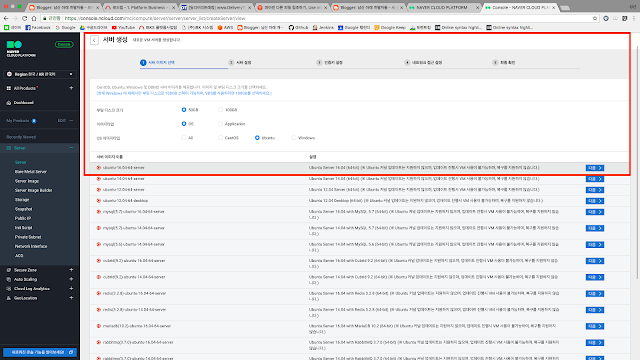Open the Github bookmark
The height and width of the screenshot is (360, 640).
click(298, 28)
